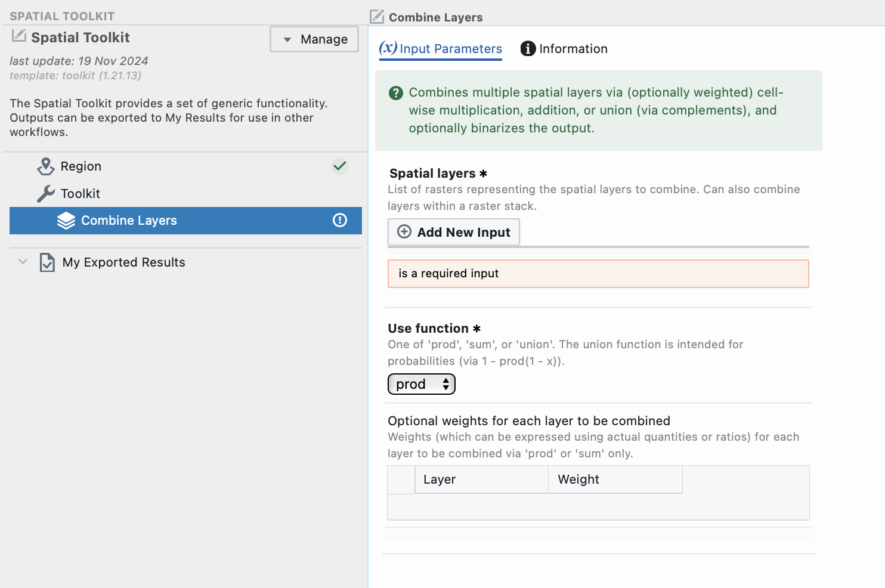The width and height of the screenshot is (885, 588).
Task: Click the green checkmark beside Region
Action: (x=340, y=166)
